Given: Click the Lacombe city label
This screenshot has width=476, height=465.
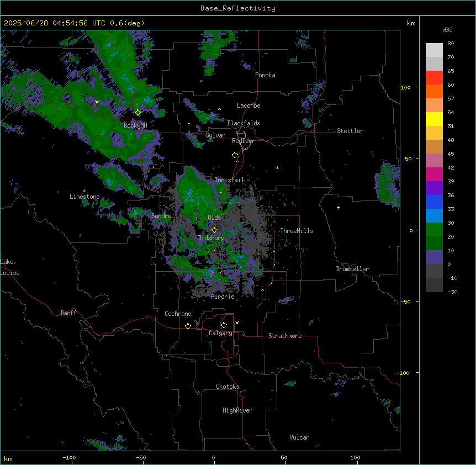Looking at the screenshot, I should click(x=248, y=105).
